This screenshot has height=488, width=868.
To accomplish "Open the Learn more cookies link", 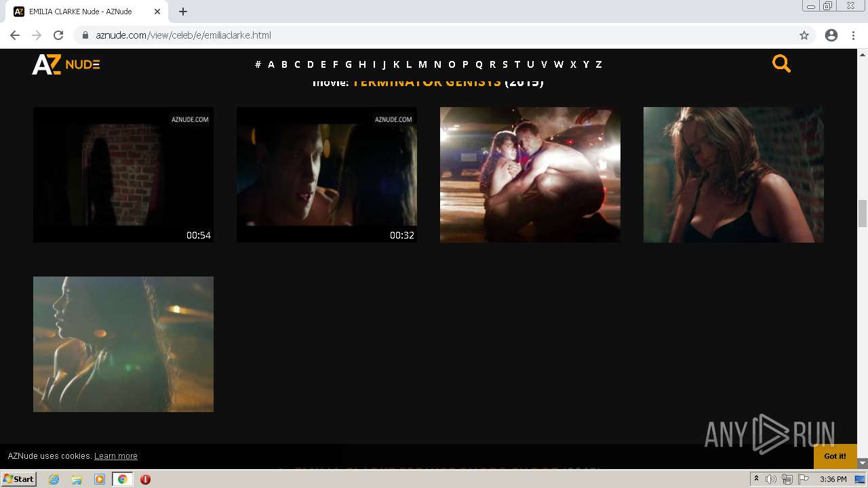I will 116,456.
